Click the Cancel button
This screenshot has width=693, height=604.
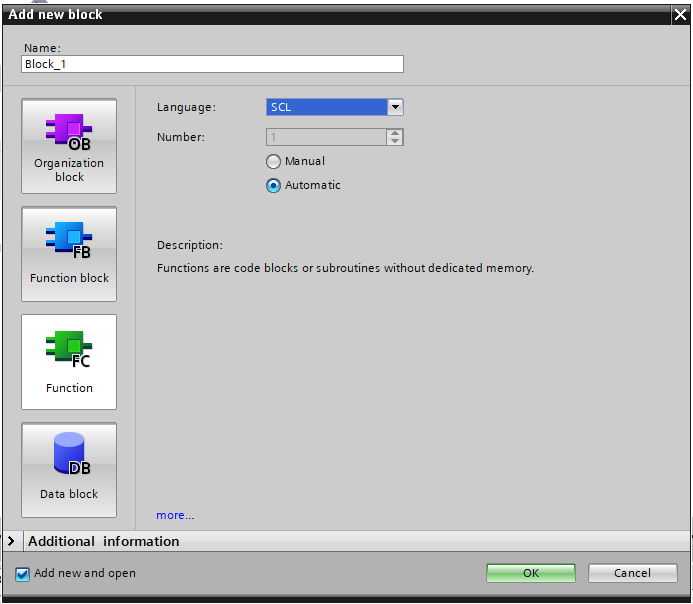632,573
